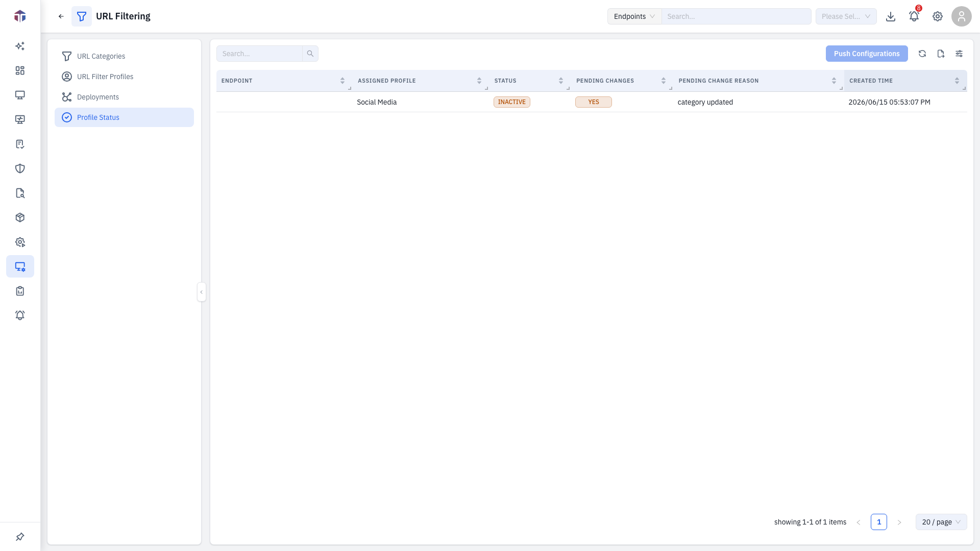This screenshot has width=980, height=551.
Task: Click the URL Filtering funnel icon
Action: pyautogui.click(x=82, y=16)
